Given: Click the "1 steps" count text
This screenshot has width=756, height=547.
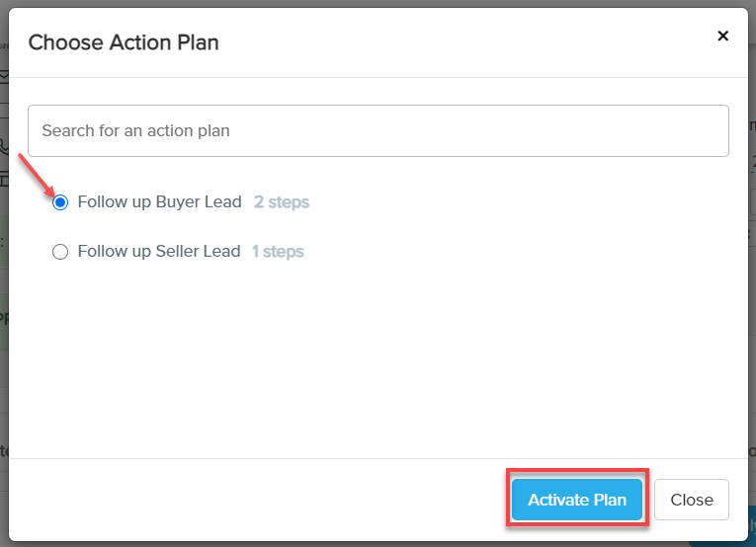Looking at the screenshot, I should 278,252.
